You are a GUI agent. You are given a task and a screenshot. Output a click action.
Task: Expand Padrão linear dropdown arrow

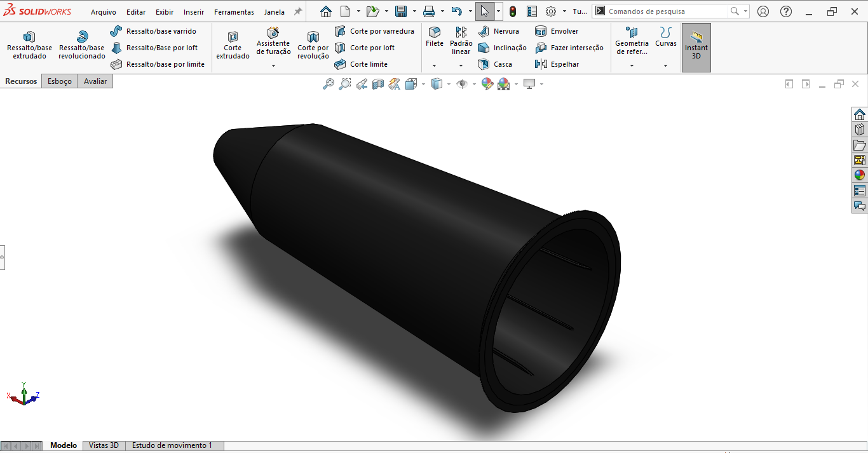tap(461, 65)
